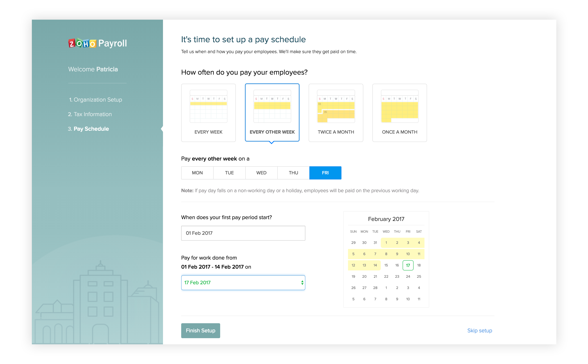
Task: Pick the Once a Month calendar icon
Action: 399,106
